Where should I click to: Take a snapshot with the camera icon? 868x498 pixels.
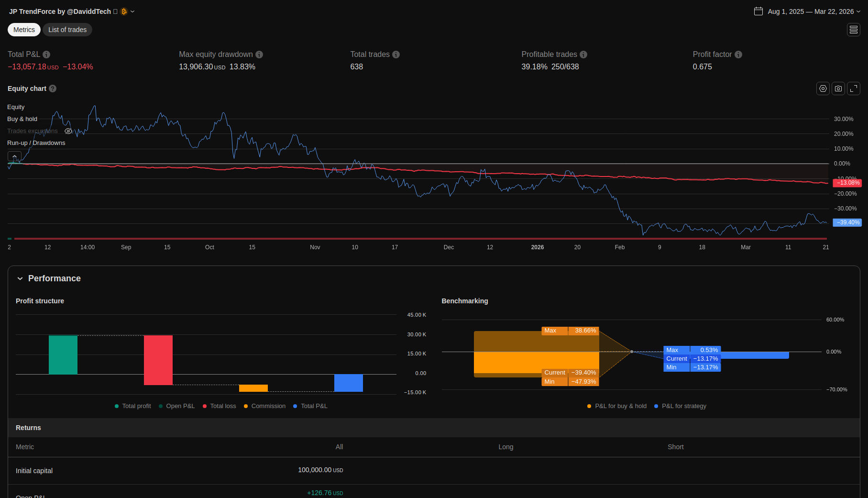838,89
